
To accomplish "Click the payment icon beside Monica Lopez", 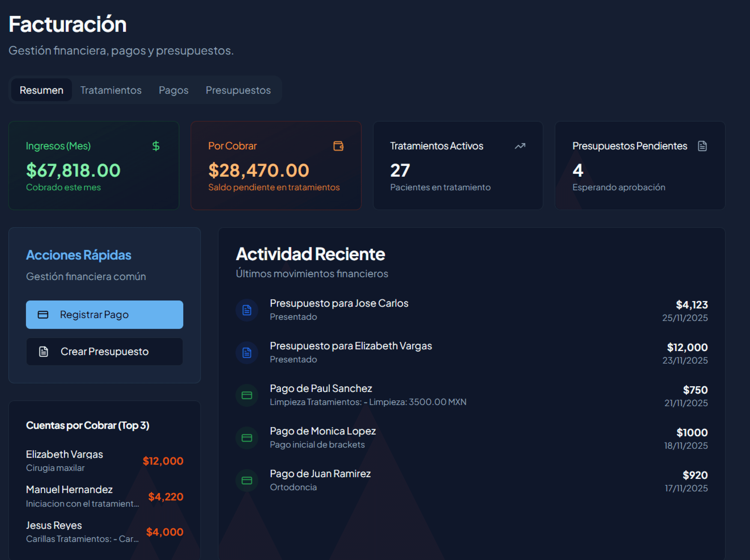I will 247,438.
